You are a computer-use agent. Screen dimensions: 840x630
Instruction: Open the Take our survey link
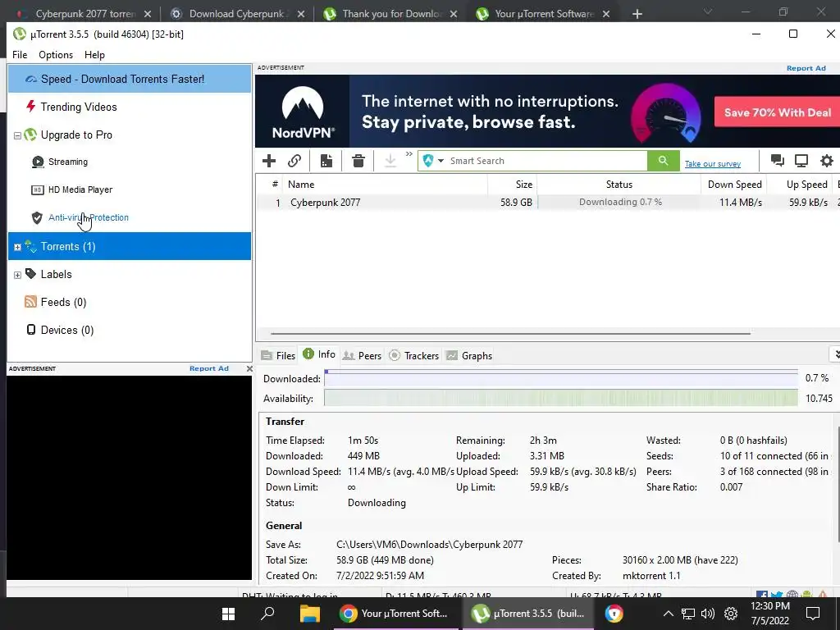click(713, 164)
